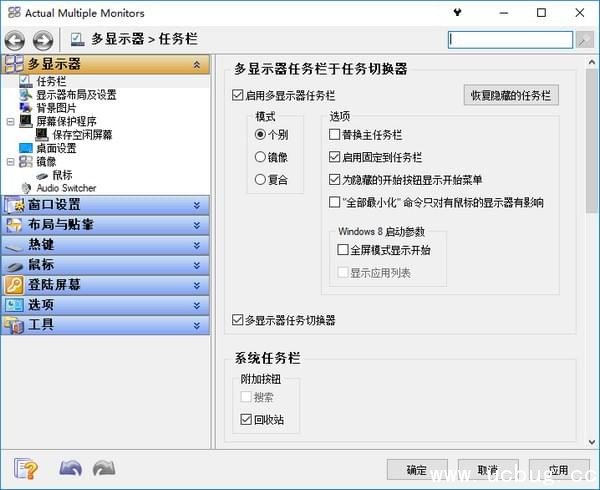Click the 任务栏 breadcrumb icon in toolbar
The width and height of the screenshot is (600, 490).
pos(77,39)
